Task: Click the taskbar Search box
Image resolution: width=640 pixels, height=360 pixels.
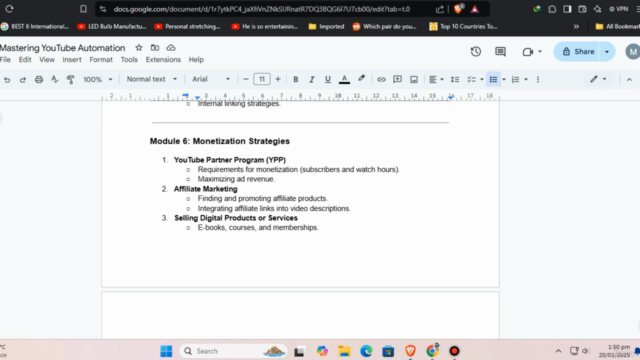Action: [233, 351]
